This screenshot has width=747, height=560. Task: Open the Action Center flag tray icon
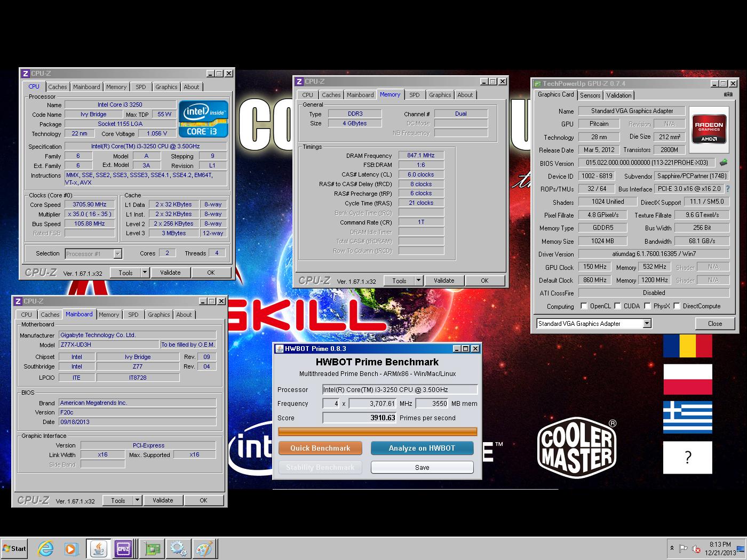pos(683,548)
